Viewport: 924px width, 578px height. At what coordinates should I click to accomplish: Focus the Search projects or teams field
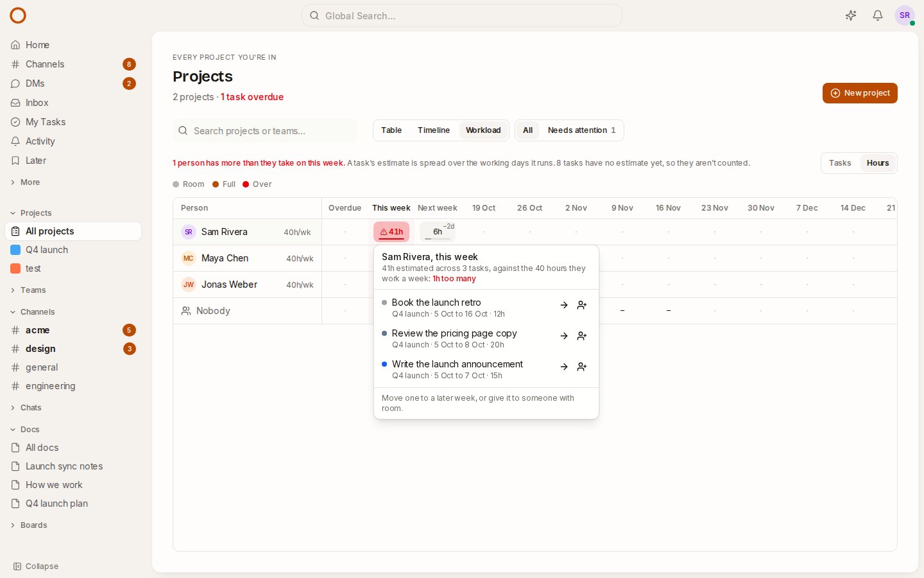(x=265, y=131)
